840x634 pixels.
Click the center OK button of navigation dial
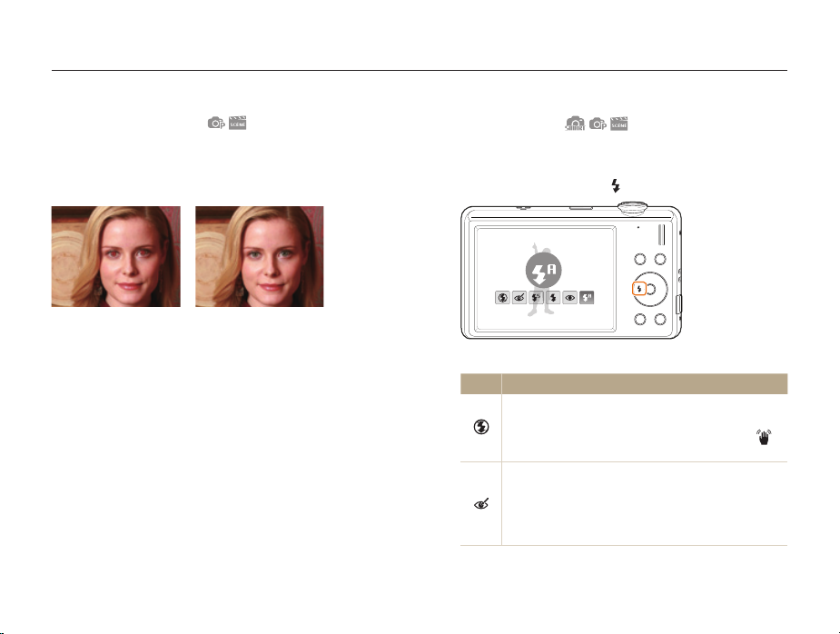point(651,290)
